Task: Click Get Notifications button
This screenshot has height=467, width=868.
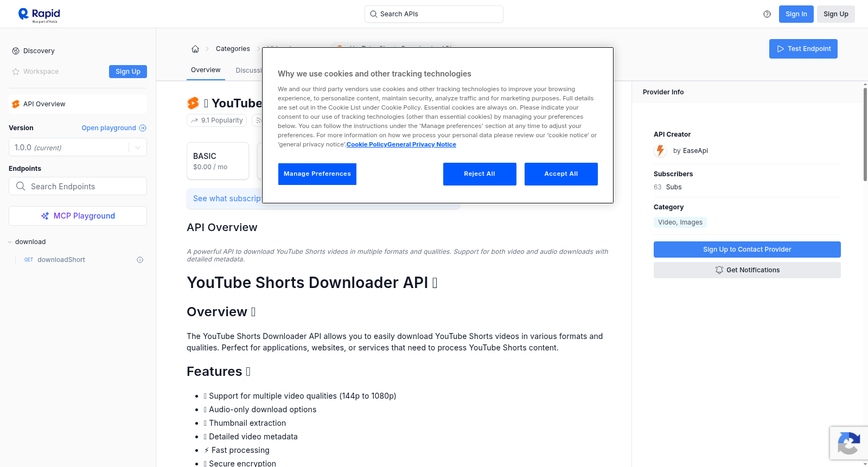Action: pyautogui.click(x=747, y=270)
